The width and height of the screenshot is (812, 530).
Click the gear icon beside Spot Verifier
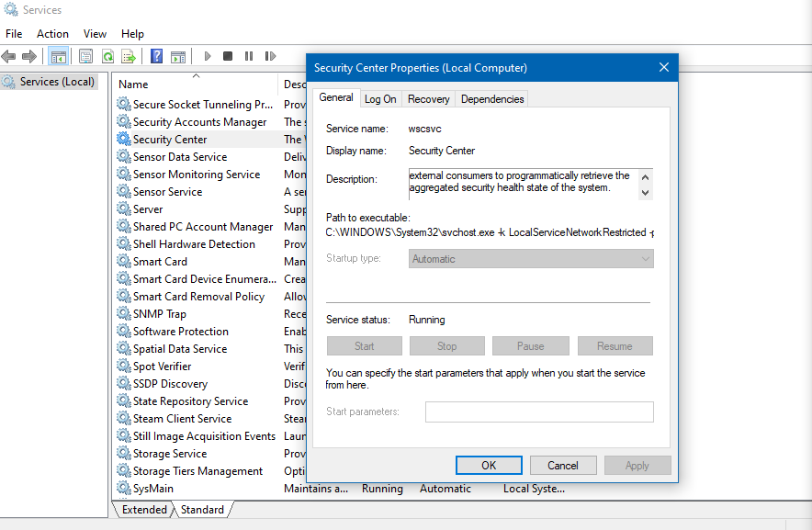coord(124,366)
